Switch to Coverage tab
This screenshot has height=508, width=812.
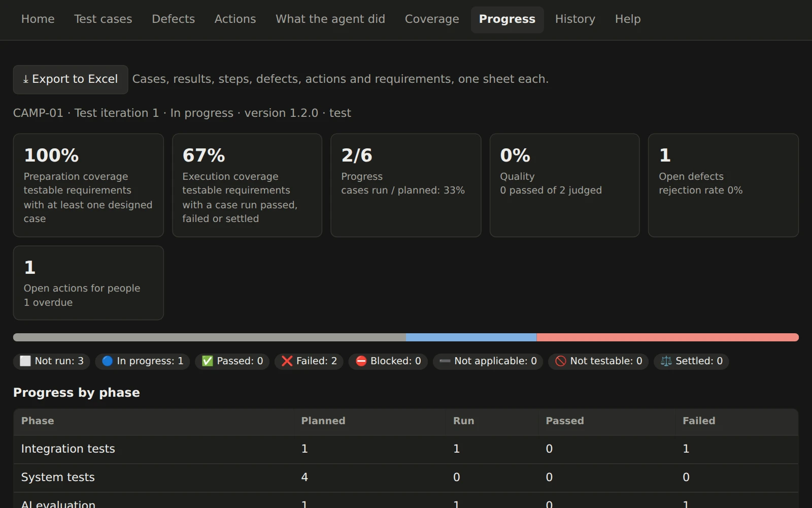click(432, 19)
